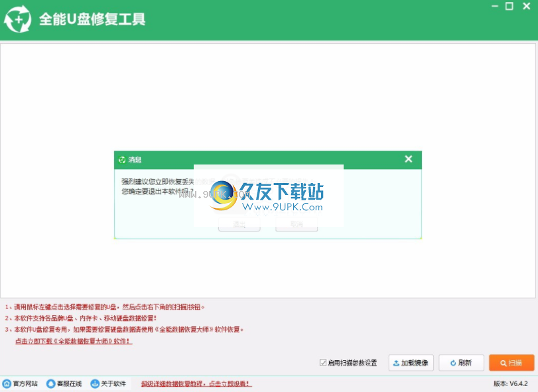The image size is (538, 392).
Task: Click the 取消 button in the dialog
Action: point(297,224)
